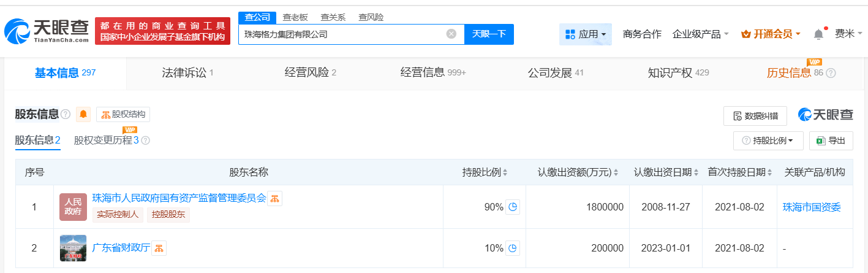868x273 pixels.
Task: Click the orange alert bell beside 股东信息
Action: click(84, 114)
